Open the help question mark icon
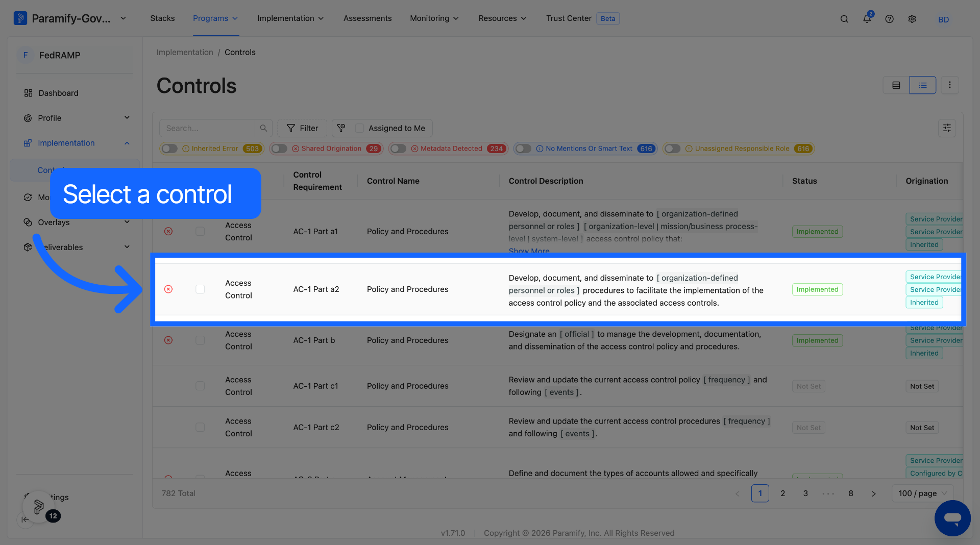 [889, 19]
